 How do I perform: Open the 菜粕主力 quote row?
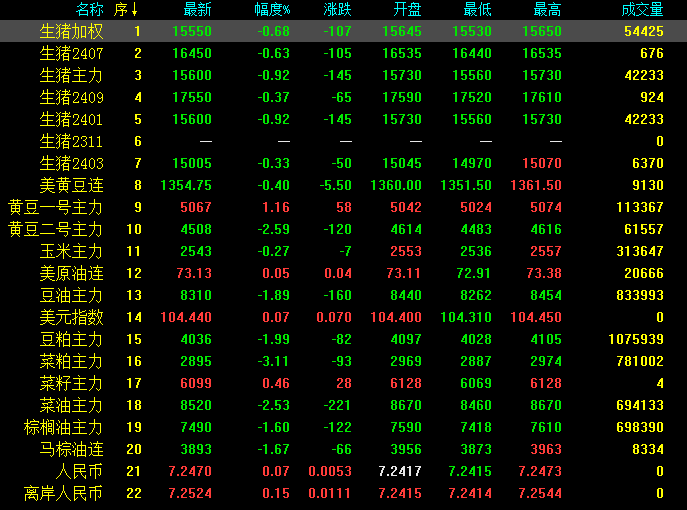pyautogui.click(x=344, y=361)
